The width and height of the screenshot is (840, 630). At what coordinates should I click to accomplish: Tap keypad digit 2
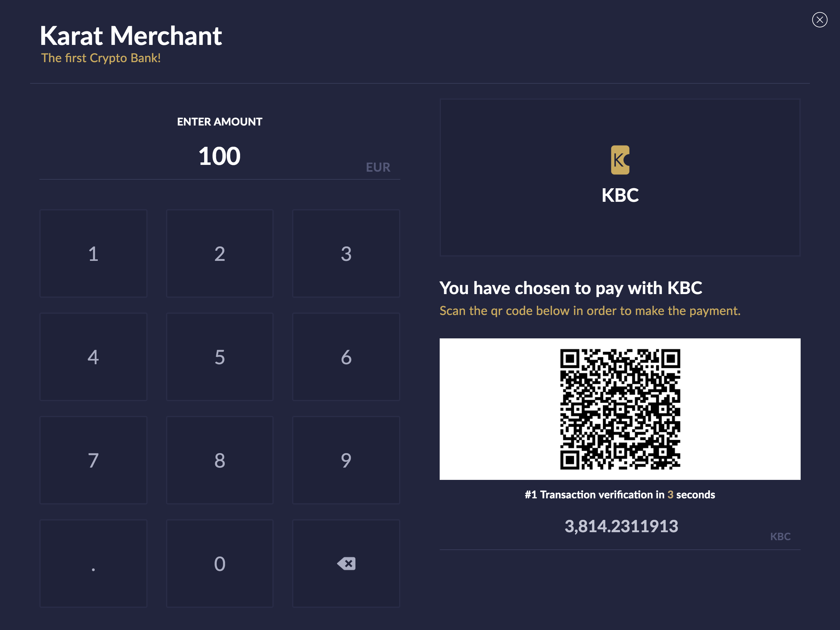(x=220, y=253)
